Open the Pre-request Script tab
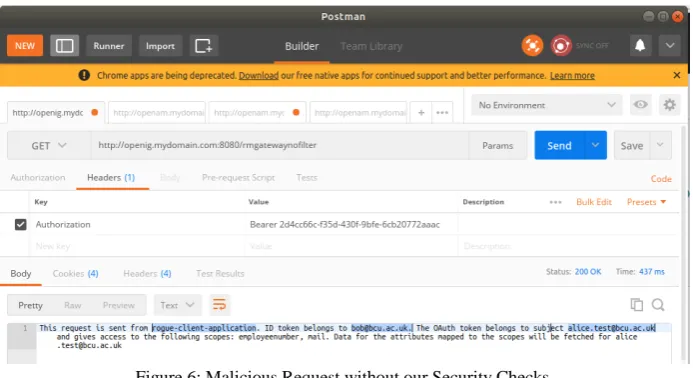This screenshot has height=378, width=693. [238, 178]
